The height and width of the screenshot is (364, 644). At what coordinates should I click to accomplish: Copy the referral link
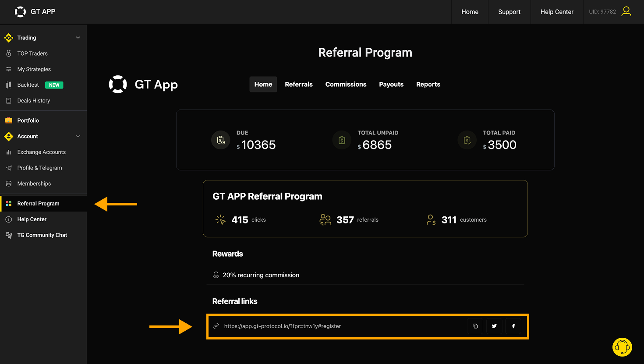475,326
